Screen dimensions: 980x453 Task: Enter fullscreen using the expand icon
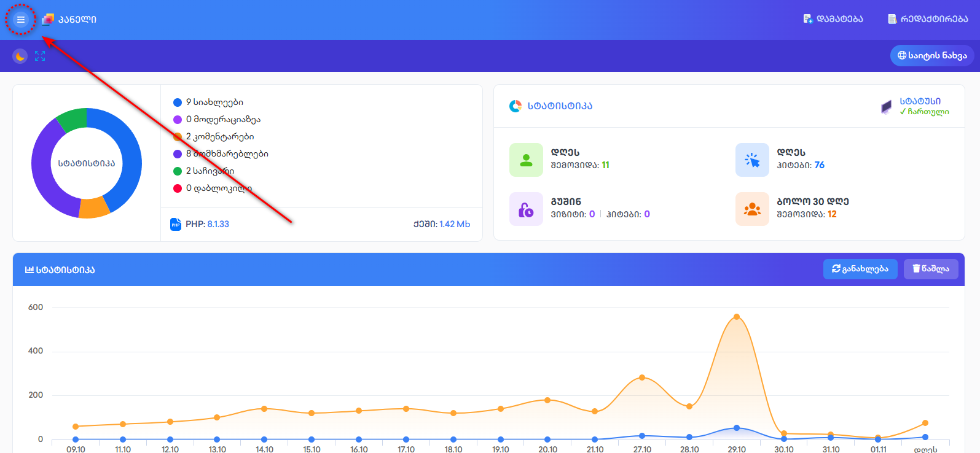(40, 56)
